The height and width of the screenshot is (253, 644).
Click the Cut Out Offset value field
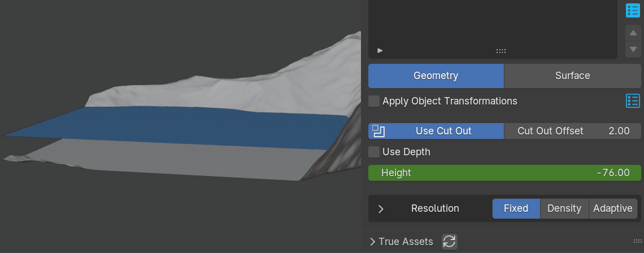pyautogui.click(x=572, y=131)
